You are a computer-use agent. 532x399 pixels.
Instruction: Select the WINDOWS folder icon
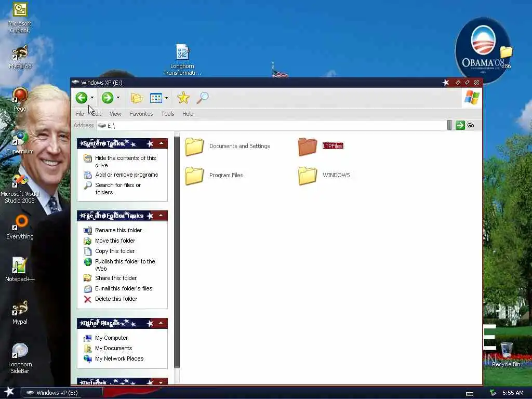(x=308, y=176)
